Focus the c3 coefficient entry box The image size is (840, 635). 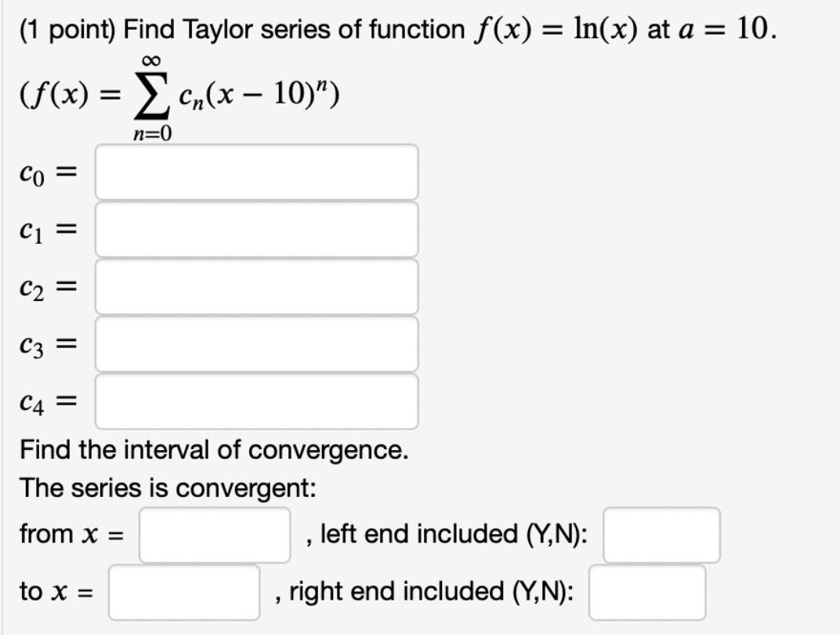(257, 343)
